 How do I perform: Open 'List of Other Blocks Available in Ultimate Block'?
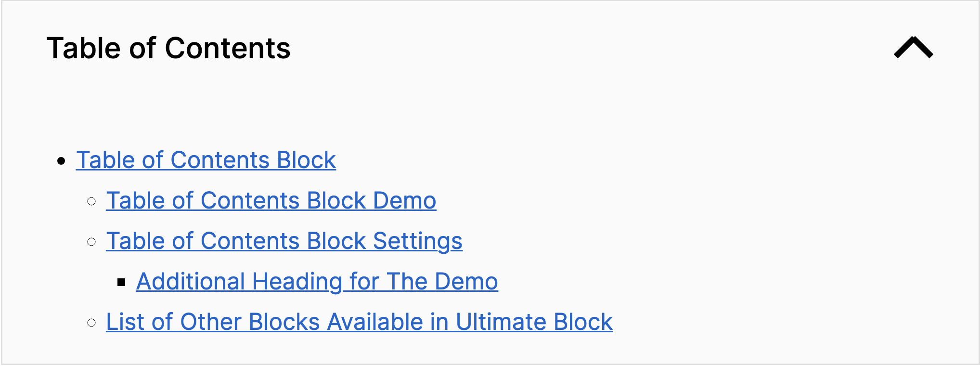[x=359, y=322]
